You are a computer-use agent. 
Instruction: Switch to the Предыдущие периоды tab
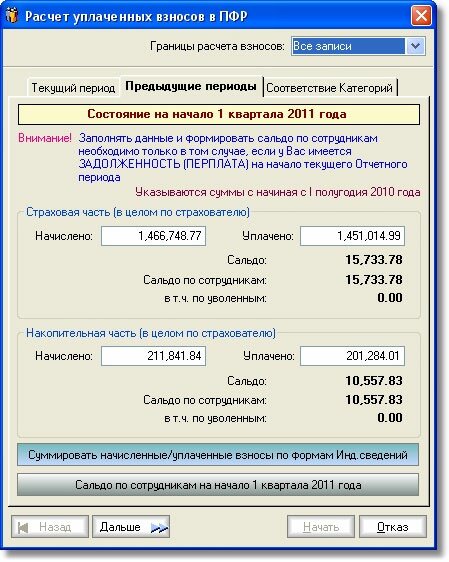coord(191,86)
